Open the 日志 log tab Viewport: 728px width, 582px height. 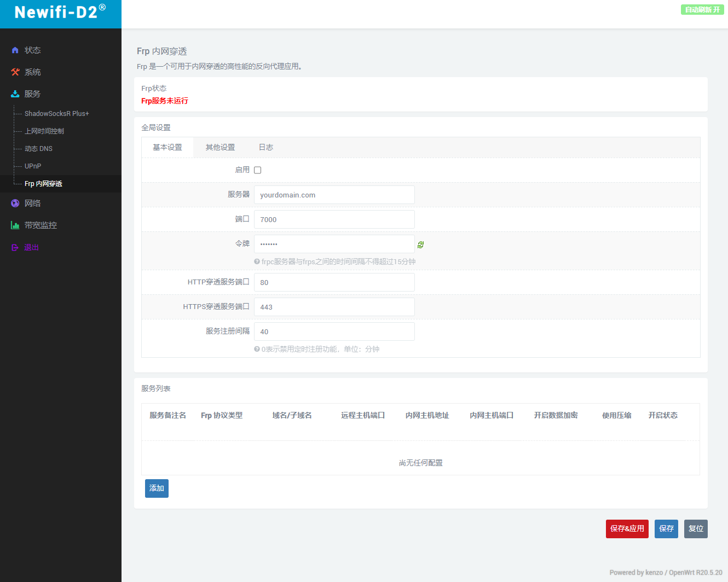click(x=266, y=147)
